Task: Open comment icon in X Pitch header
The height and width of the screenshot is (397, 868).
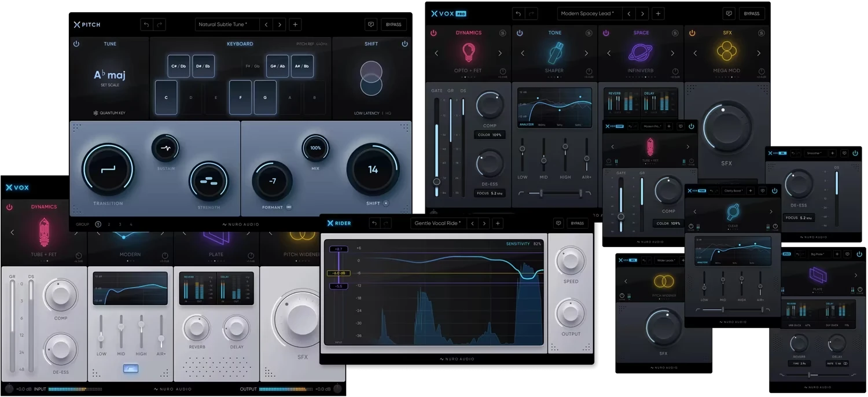Action: point(371,24)
